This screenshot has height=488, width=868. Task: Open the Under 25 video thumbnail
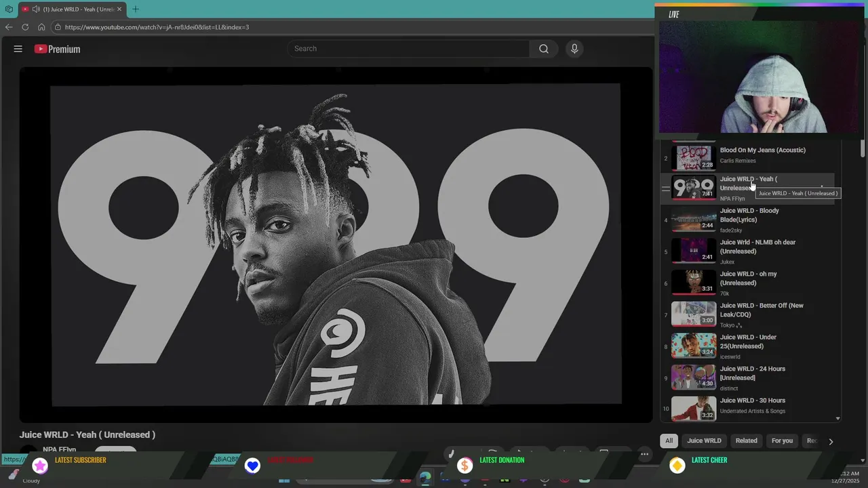694,345
